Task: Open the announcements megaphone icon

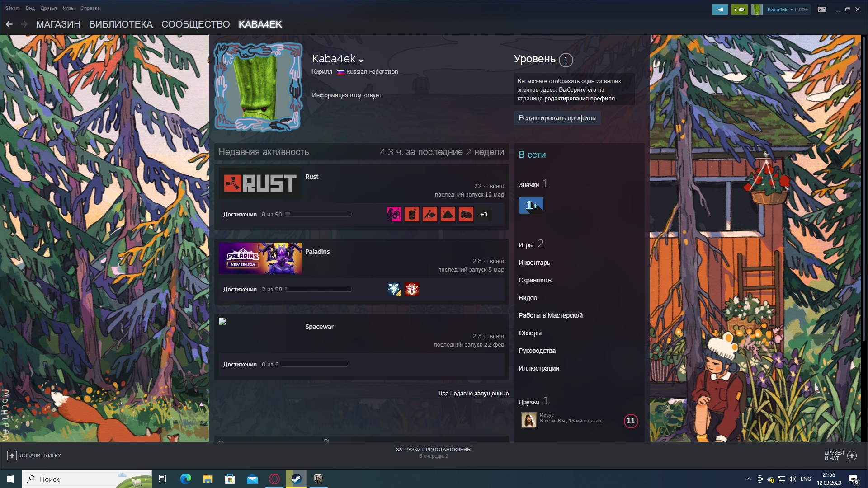Action: click(x=720, y=9)
